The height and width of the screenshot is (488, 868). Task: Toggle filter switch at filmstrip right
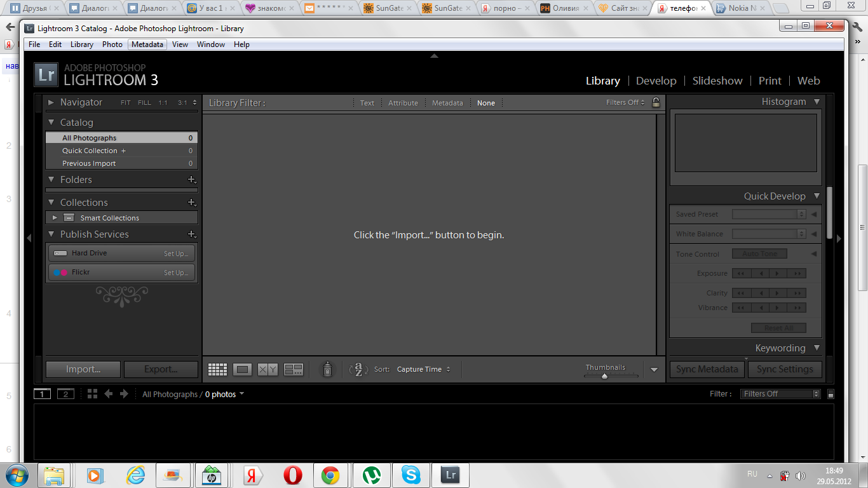tap(831, 394)
